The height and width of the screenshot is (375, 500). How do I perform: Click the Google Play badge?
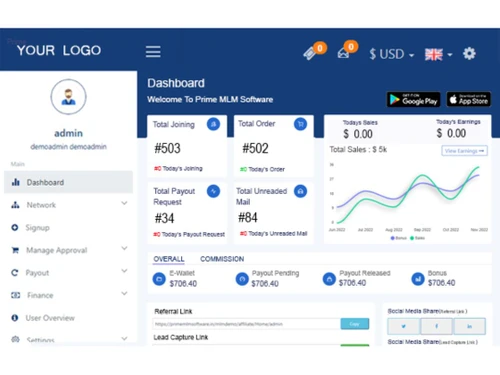(413, 99)
